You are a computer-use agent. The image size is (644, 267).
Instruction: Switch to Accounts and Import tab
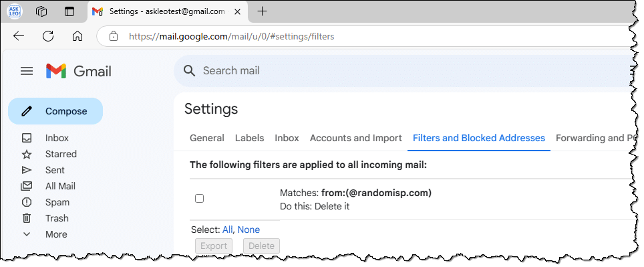(x=355, y=138)
